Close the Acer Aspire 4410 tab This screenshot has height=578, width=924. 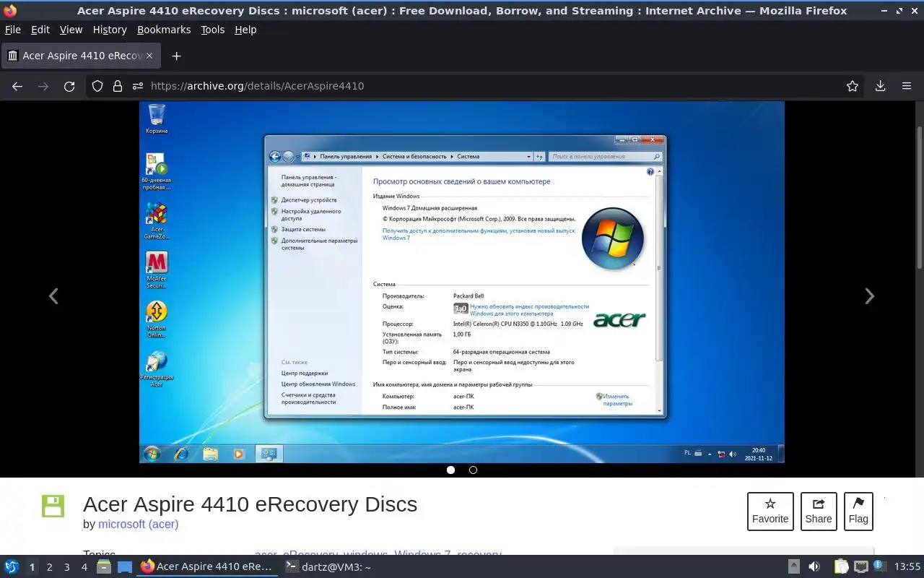point(149,56)
